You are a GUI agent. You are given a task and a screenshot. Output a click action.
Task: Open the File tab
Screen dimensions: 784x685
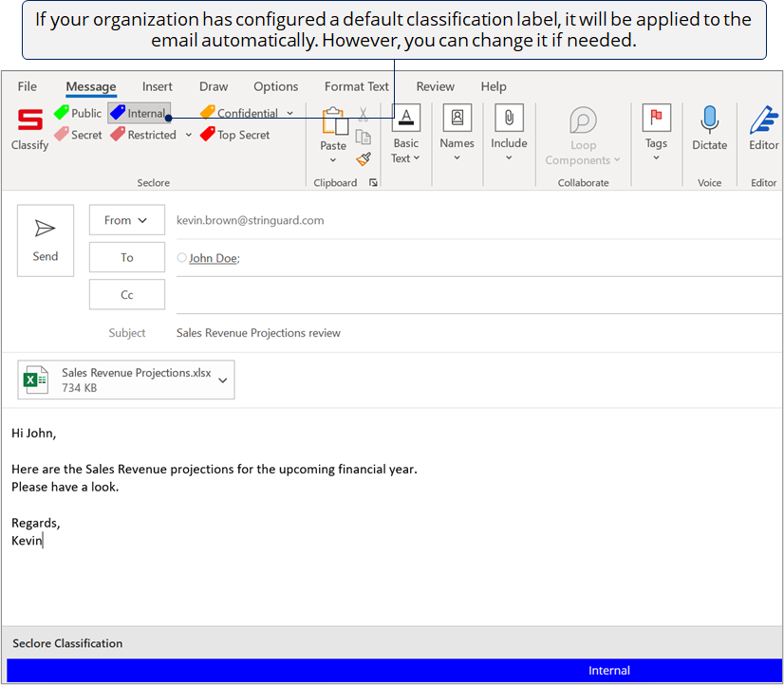tap(27, 86)
